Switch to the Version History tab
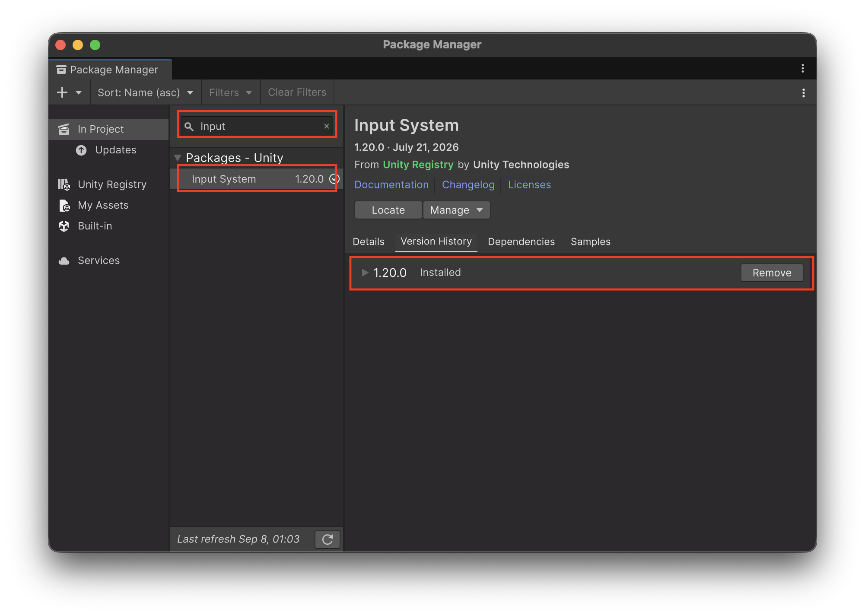The width and height of the screenshot is (865, 616). click(436, 241)
